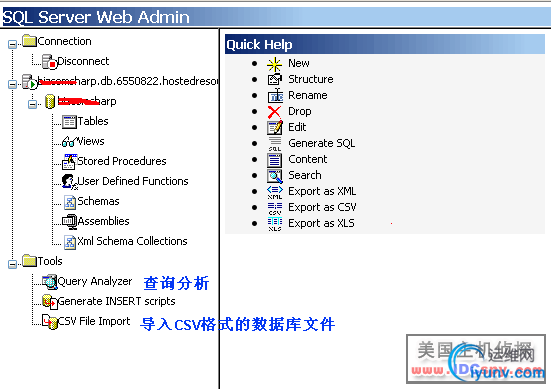
Task: Open Xml Schema Collections
Action: tap(132, 241)
